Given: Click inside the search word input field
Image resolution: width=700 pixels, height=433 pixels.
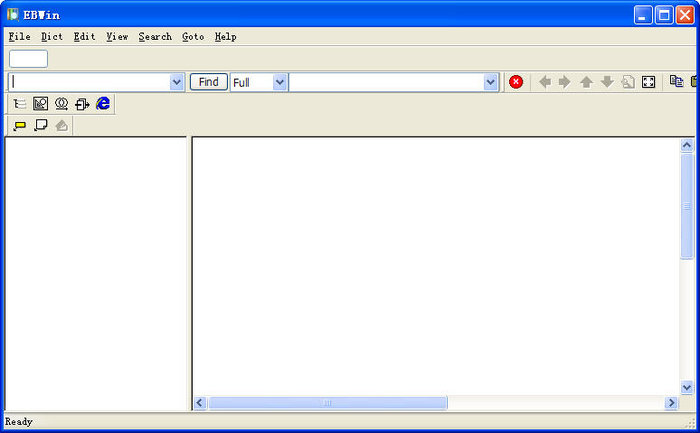Looking at the screenshot, I should (89, 82).
